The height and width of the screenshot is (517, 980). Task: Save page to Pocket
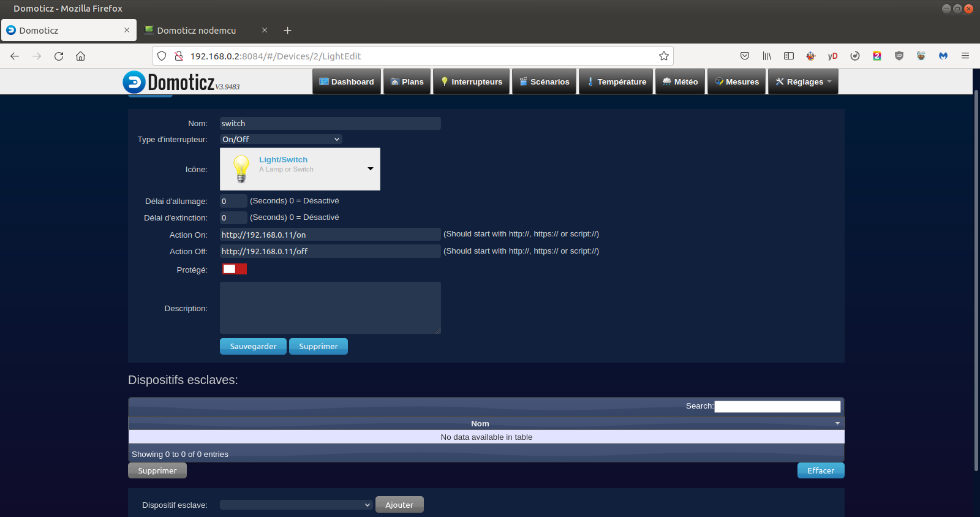pyautogui.click(x=744, y=56)
